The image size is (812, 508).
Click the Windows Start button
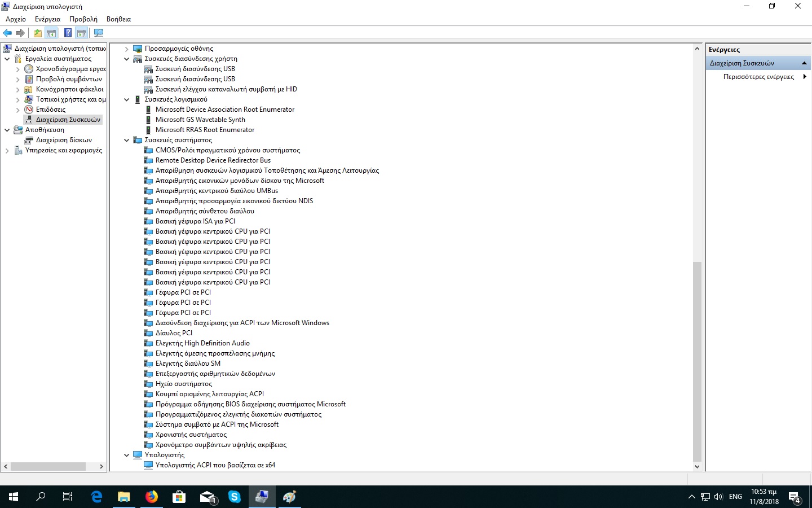(x=14, y=497)
